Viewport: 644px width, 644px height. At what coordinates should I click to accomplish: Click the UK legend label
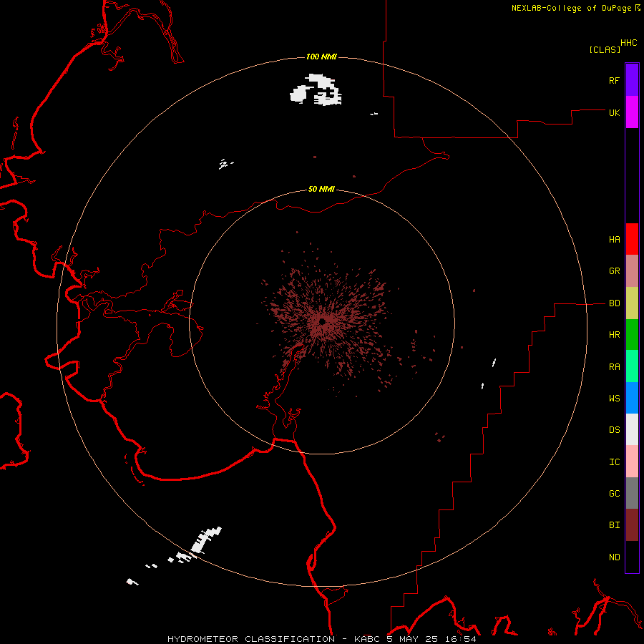[x=614, y=112]
